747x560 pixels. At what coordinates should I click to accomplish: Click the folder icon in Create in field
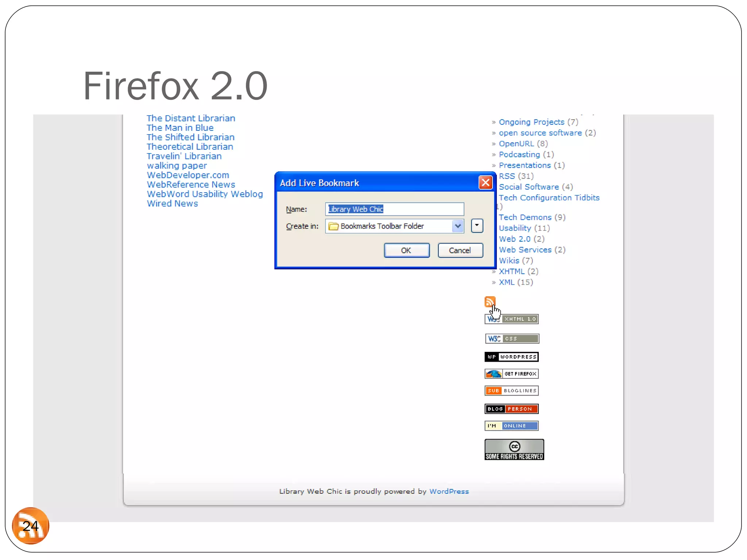click(333, 226)
